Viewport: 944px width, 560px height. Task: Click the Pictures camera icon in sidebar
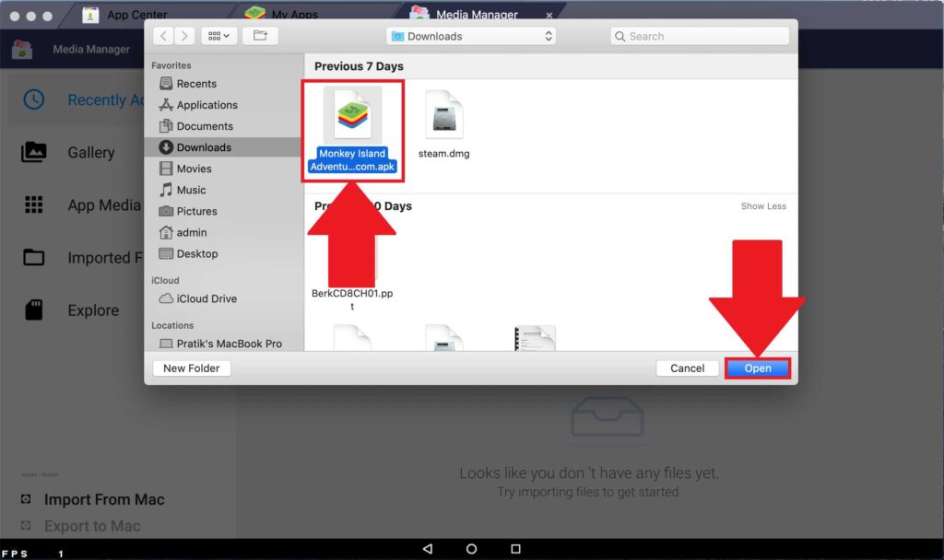point(166,211)
